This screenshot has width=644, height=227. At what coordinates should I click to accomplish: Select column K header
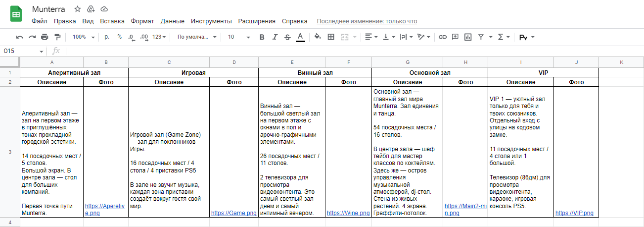click(621, 62)
